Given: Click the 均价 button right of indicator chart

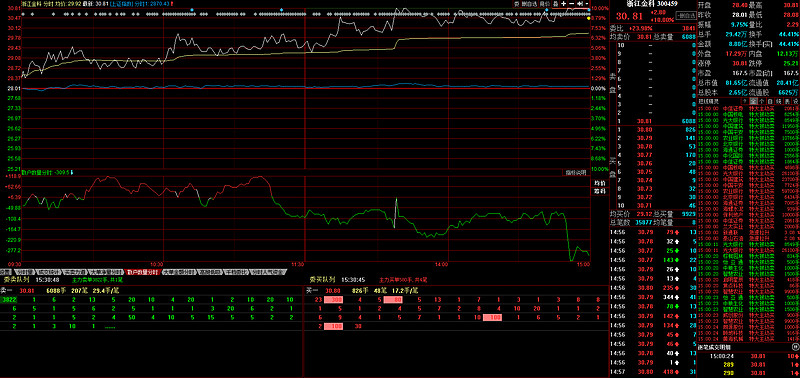Looking at the screenshot, I should pyautogui.click(x=599, y=183).
